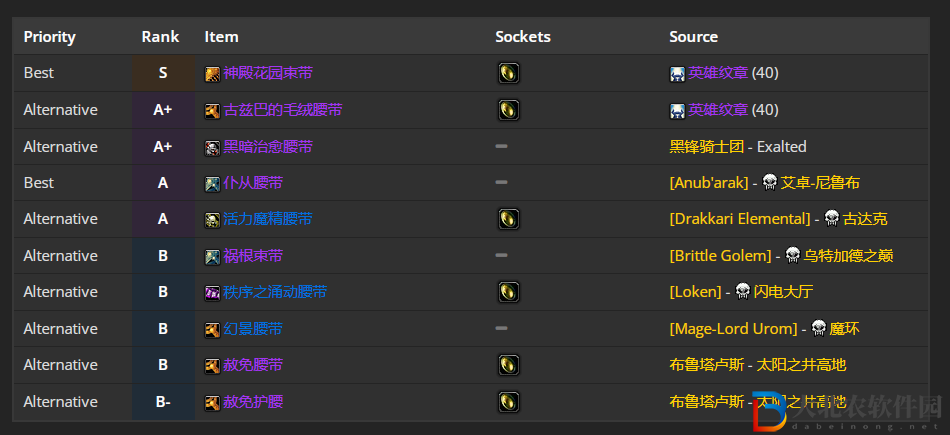
Task: Open the 幻景腰带 item link
Action: pos(253,329)
